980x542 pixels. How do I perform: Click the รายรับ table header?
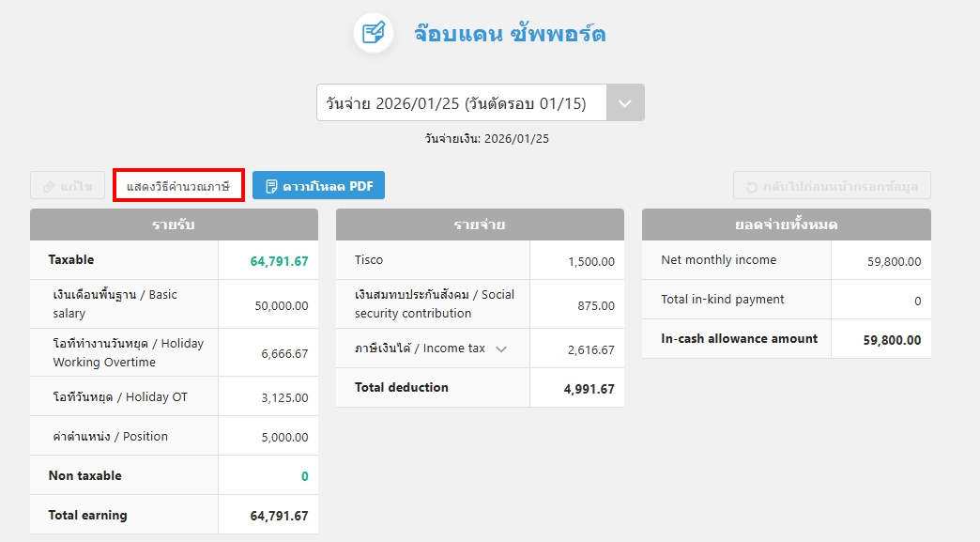174,225
